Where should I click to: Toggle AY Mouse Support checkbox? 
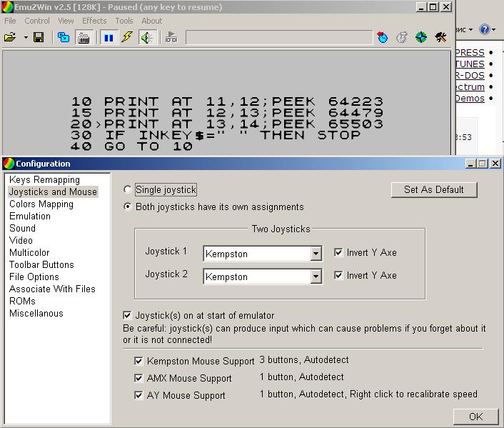click(x=139, y=396)
